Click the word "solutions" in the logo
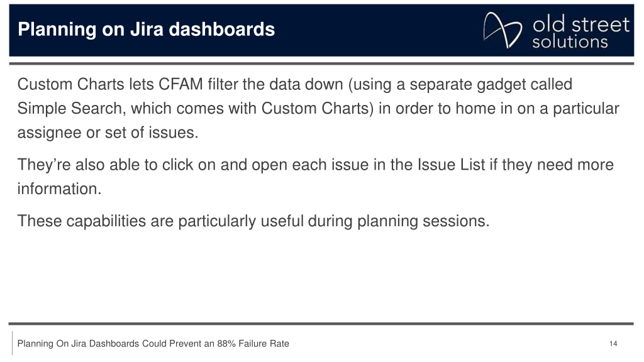644x362 pixels. point(570,42)
